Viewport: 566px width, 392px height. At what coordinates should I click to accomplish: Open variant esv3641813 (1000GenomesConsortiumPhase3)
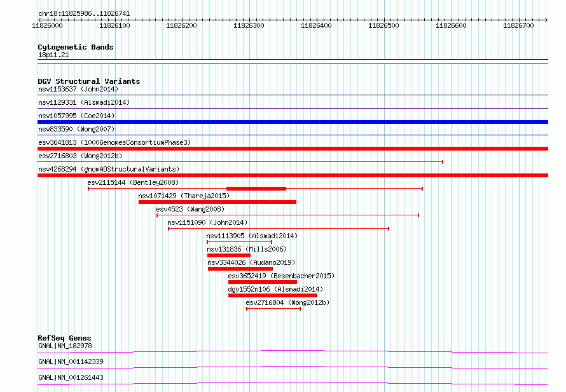[x=114, y=142]
